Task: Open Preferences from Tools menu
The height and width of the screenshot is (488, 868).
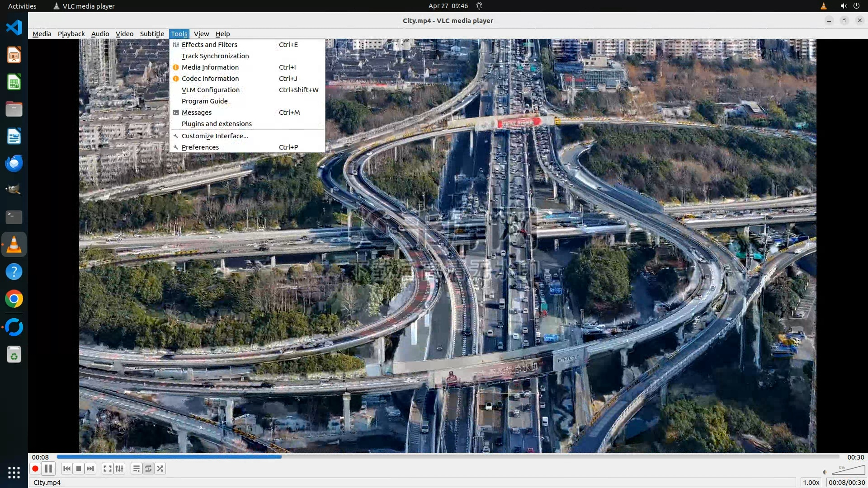Action: pyautogui.click(x=200, y=147)
